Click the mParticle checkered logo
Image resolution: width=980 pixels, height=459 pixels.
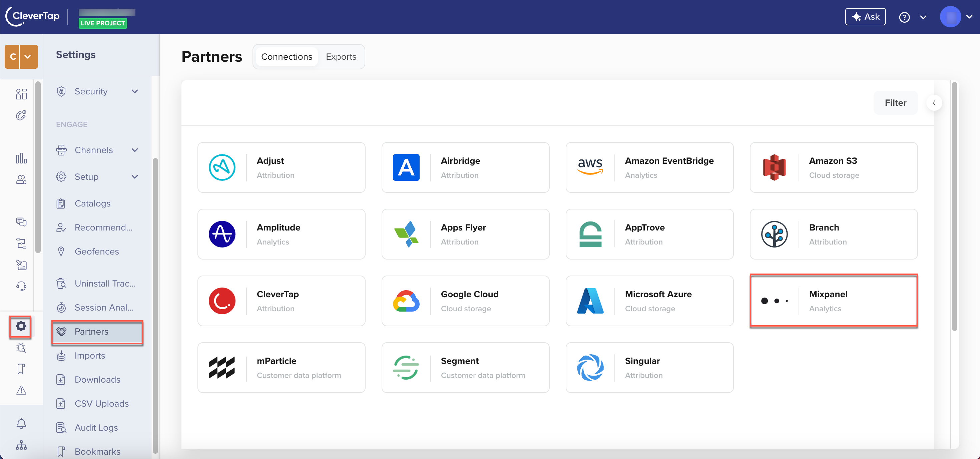click(222, 368)
